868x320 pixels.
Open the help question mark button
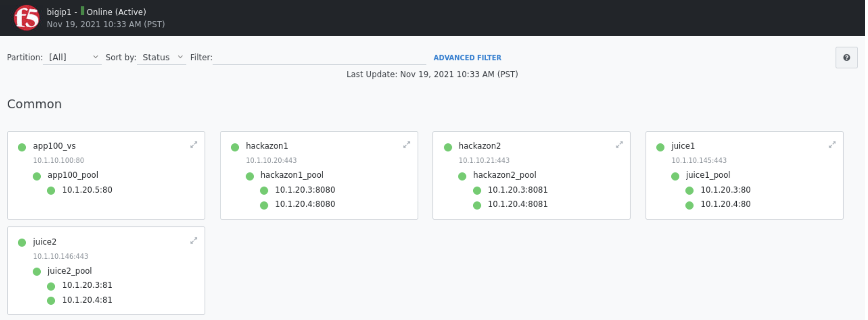pos(846,58)
